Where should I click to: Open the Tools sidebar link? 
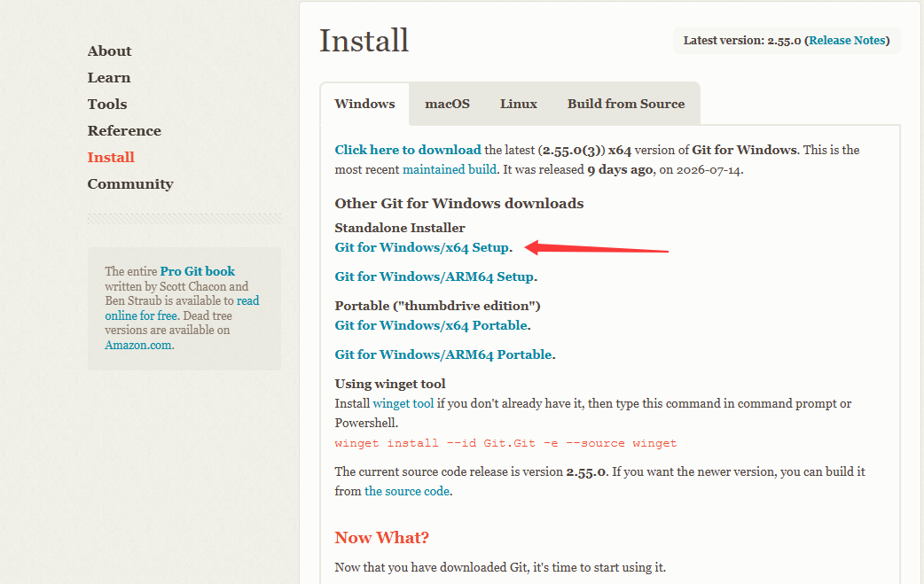(x=107, y=105)
